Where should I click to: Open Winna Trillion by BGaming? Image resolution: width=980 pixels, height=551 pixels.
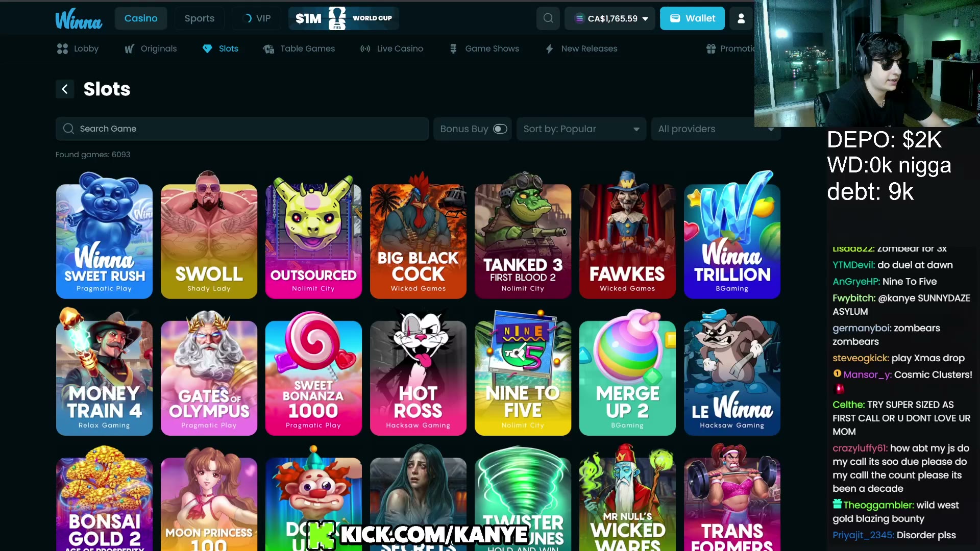(x=732, y=235)
